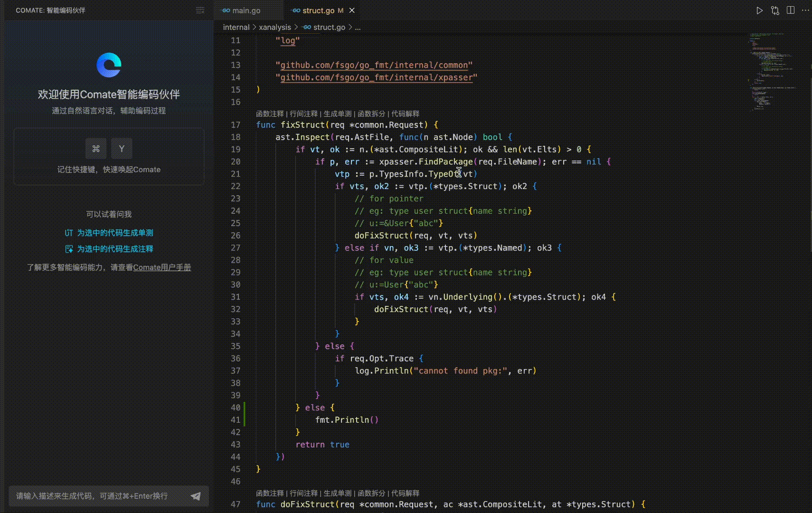Screen dimensions: 812x513
Task: Click the comment icon beside 为选中的代码生成注释
Action: pyautogui.click(x=69, y=249)
